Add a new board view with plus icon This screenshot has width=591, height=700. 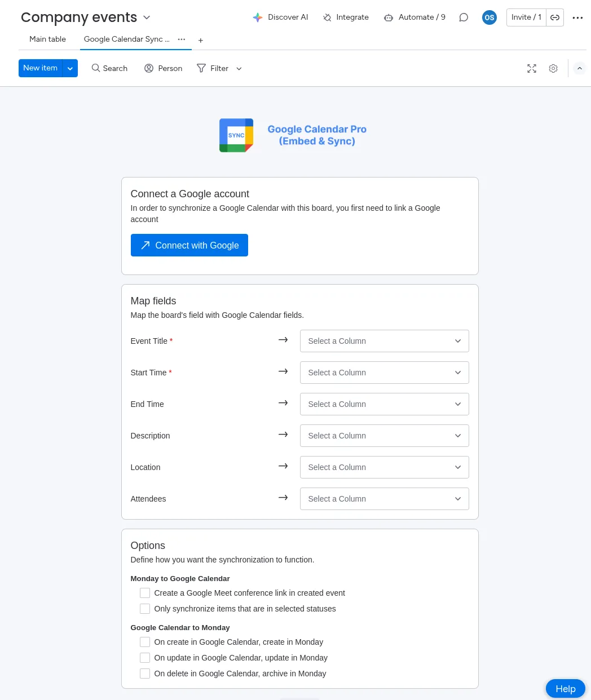(x=201, y=40)
